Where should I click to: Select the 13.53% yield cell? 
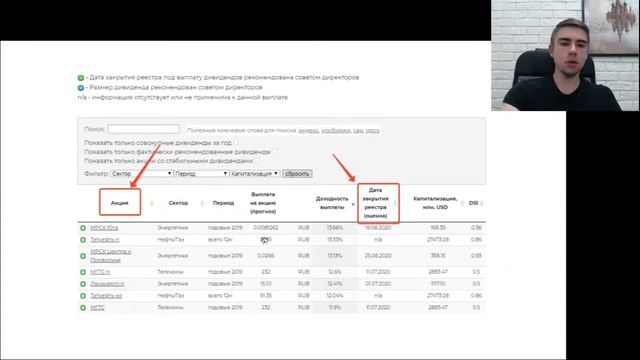click(335, 240)
